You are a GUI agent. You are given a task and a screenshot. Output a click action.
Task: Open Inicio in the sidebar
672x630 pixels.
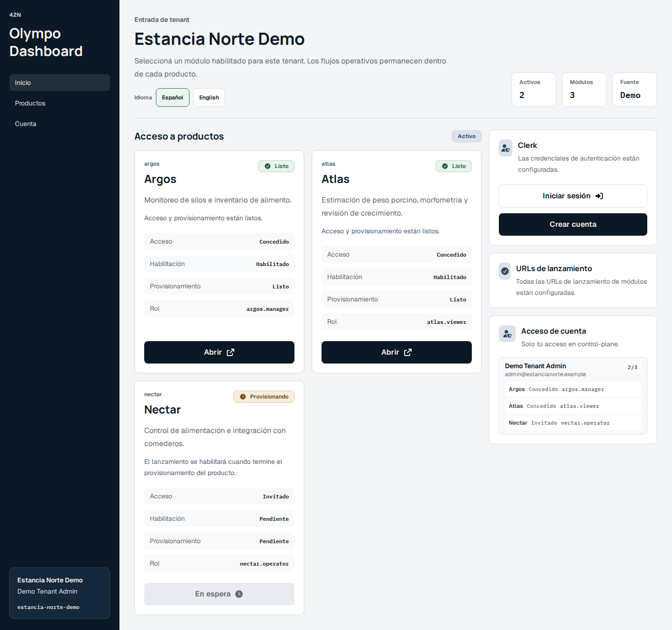click(x=60, y=83)
